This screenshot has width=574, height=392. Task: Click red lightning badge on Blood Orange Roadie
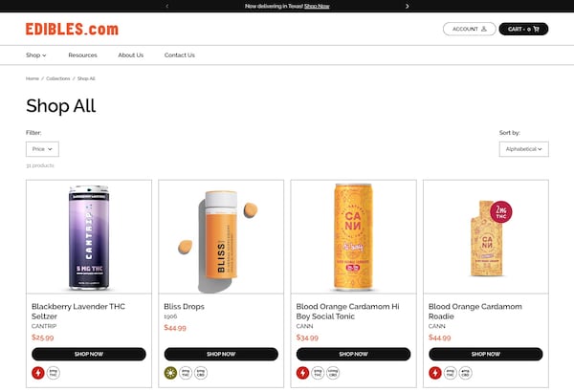pyautogui.click(x=434, y=373)
